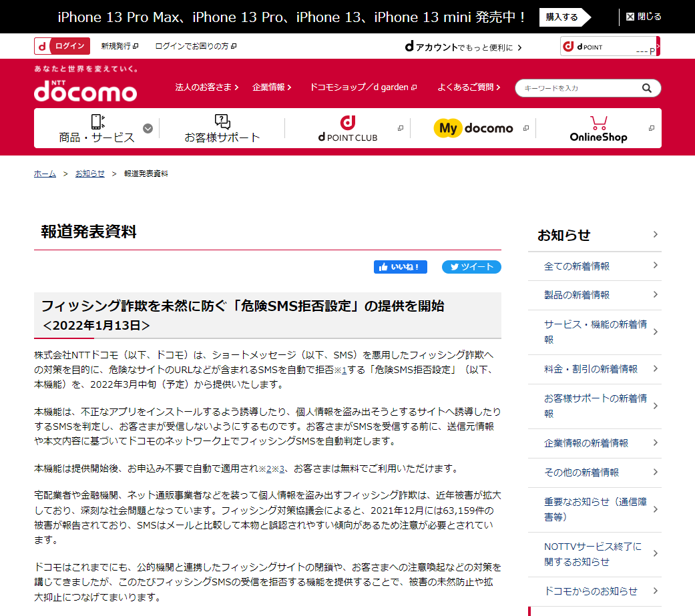Open ログインでお困りの方 link
The height and width of the screenshot is (616, 695).
[196, 46]
